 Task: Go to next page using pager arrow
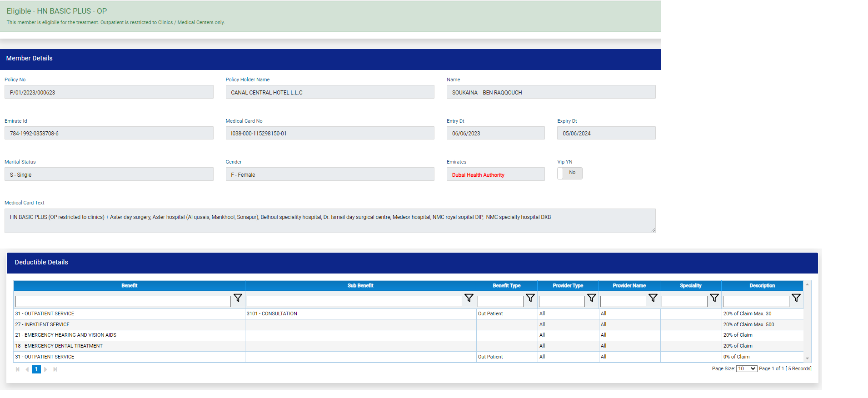pos(45,369)
